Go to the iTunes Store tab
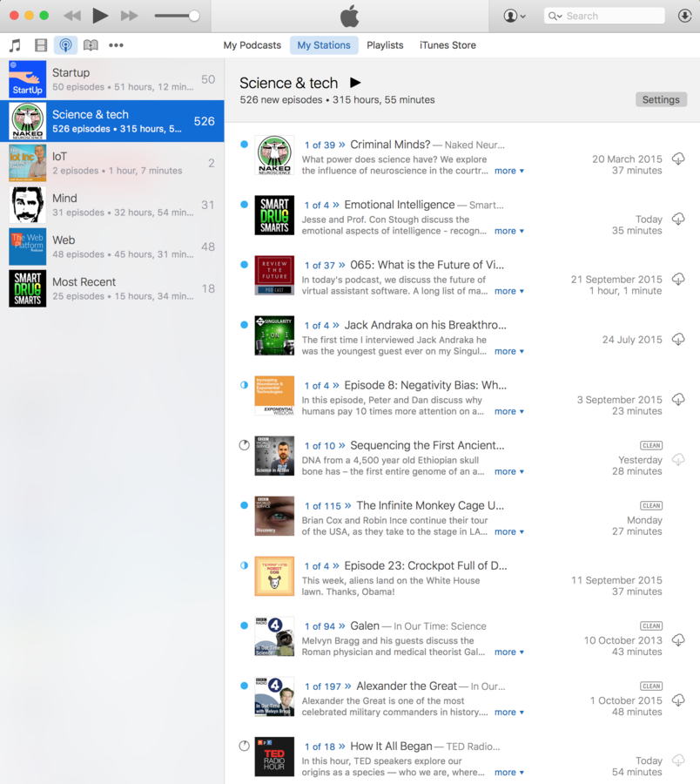This screenshot has height=784, width=700. point(448,45)
